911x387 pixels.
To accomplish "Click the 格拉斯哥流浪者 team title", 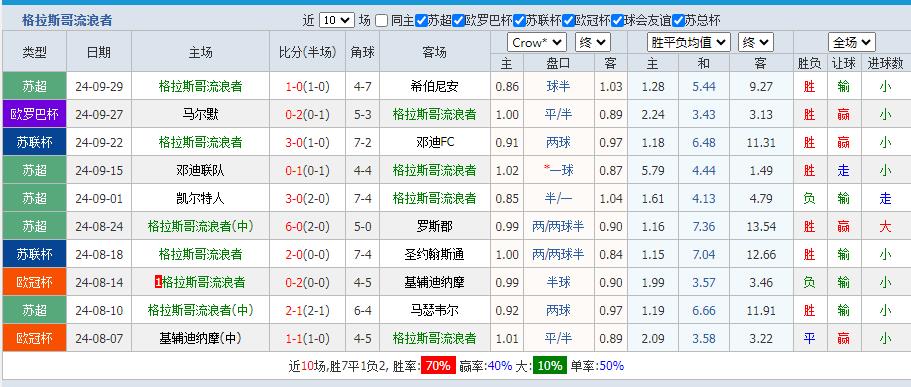I will pyautogui.click(x=67, y=21).
